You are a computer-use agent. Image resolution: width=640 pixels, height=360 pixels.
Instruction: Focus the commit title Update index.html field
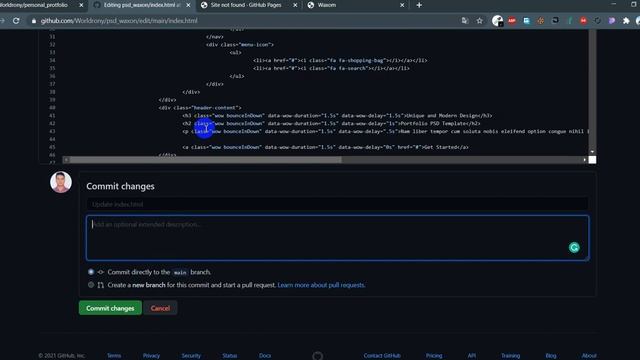(337, 204)
